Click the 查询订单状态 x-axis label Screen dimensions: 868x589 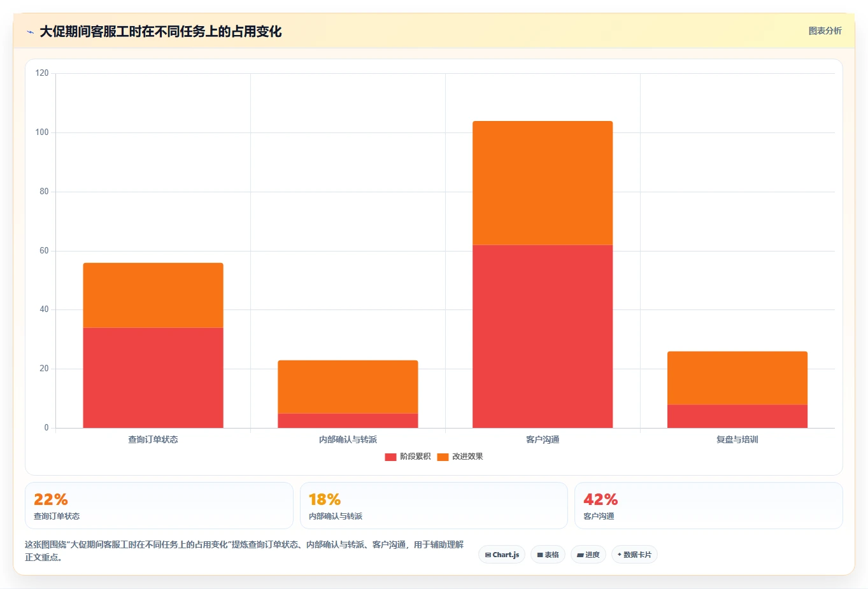click(153, 439)
